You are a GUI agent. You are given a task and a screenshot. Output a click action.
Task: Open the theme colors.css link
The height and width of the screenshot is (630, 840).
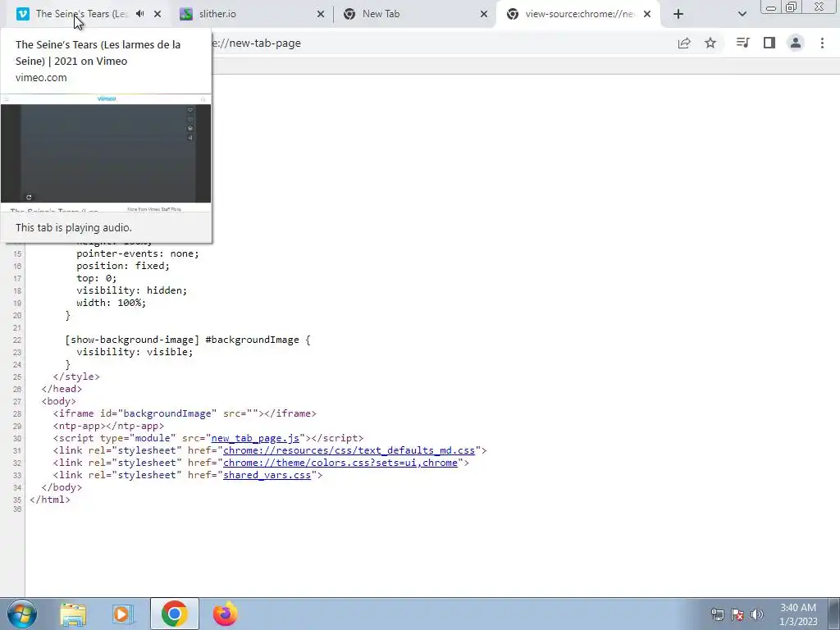tap(340, 463)
